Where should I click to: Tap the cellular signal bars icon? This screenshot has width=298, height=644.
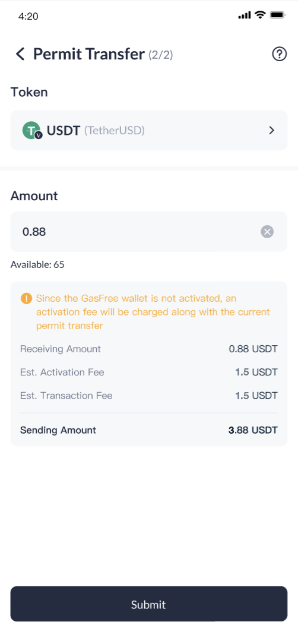click(244, 15)
